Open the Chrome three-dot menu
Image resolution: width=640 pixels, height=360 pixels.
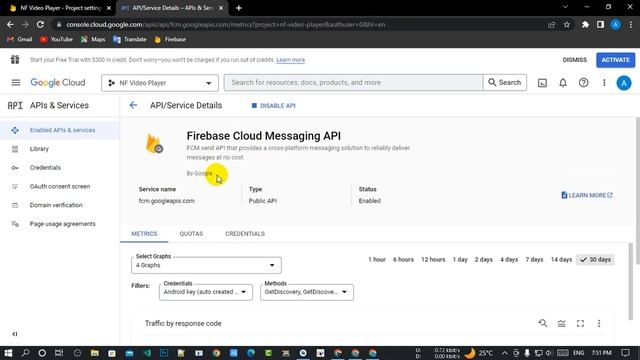pyautogui.click(x=631, y=24)
